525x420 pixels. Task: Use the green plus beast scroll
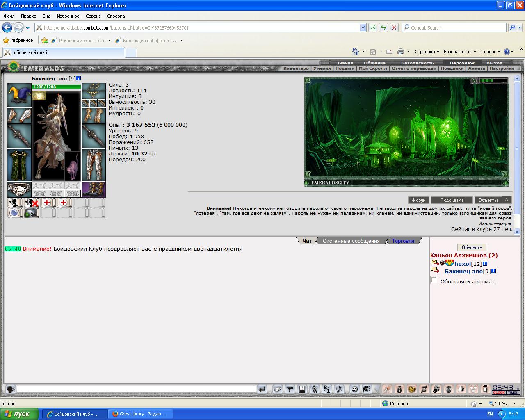pyautogui.click(x=32, y=213)
